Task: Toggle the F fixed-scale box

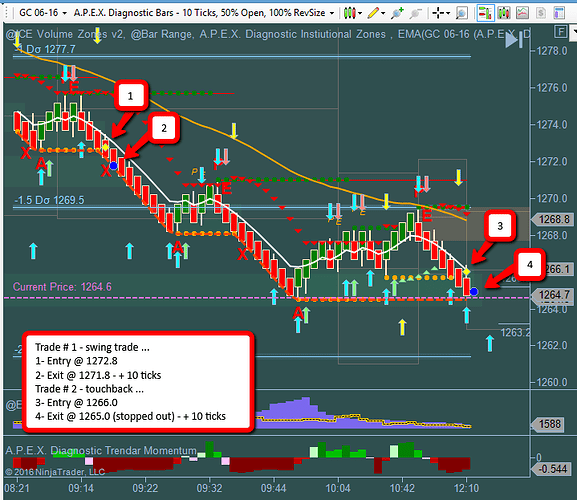Action: (560, 32)
